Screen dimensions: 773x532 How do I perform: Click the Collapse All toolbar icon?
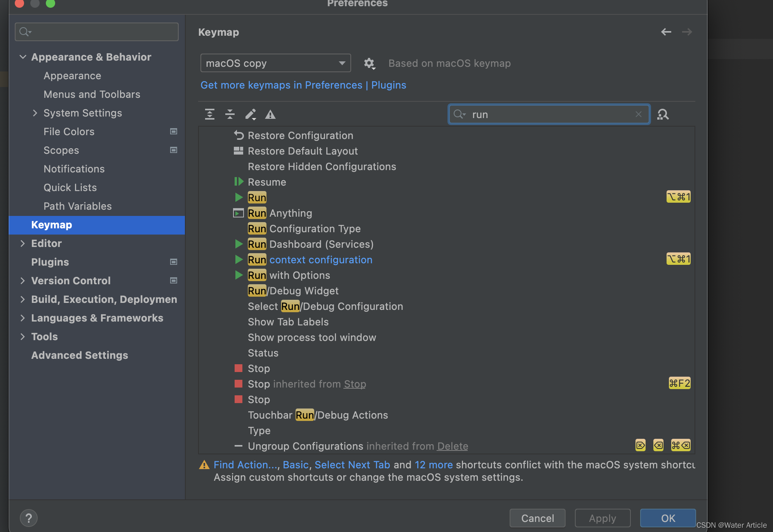[230, 114]
